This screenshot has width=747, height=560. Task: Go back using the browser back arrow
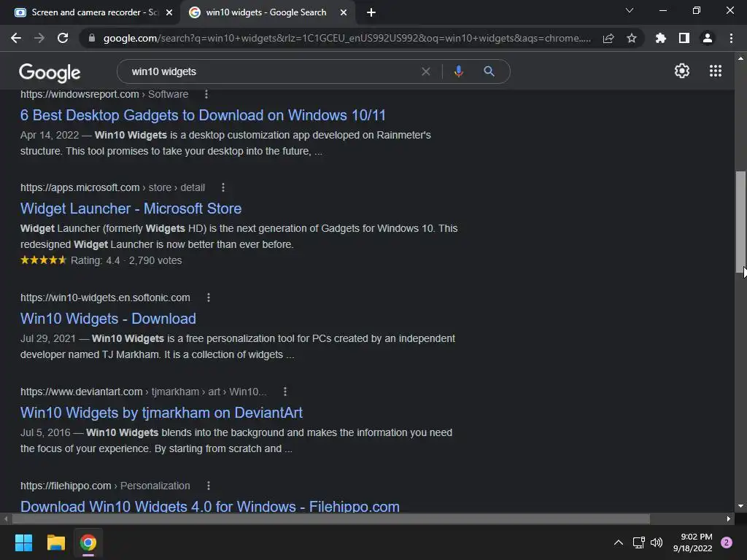tap(16, 38)
